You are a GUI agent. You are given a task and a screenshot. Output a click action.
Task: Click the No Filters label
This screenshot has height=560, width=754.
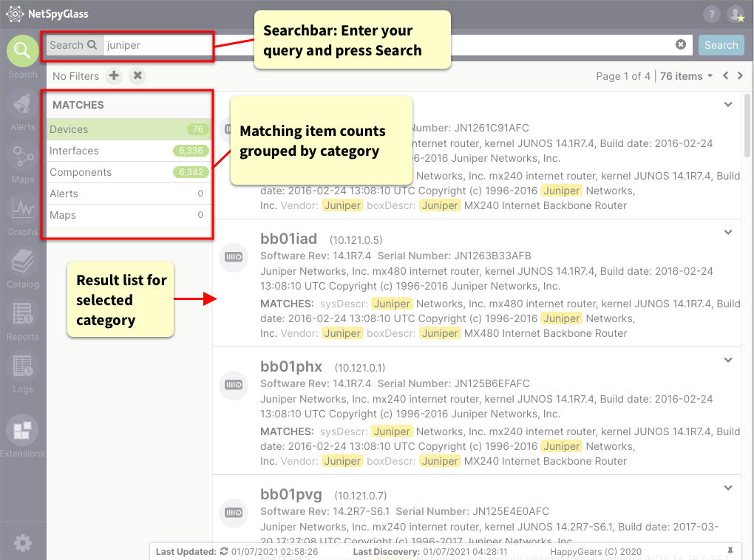pos(75,76)
